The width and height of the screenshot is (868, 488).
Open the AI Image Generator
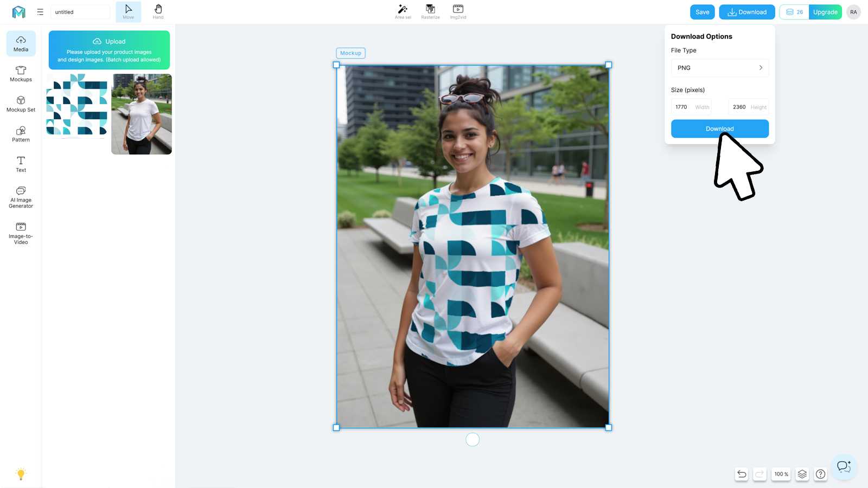[x=21, y=197]
